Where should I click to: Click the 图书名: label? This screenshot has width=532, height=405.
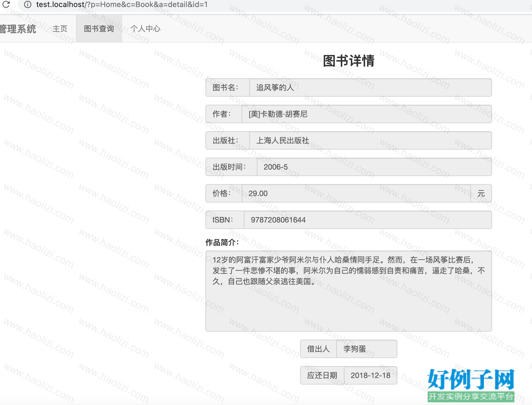click(227, 87)
